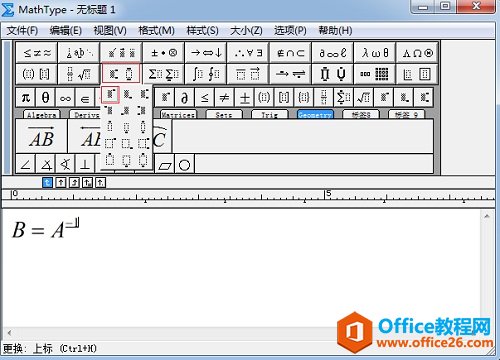Insert the square root template from the small bar
This screenshot has height=360, width=500.
click(x=363, y=98)
